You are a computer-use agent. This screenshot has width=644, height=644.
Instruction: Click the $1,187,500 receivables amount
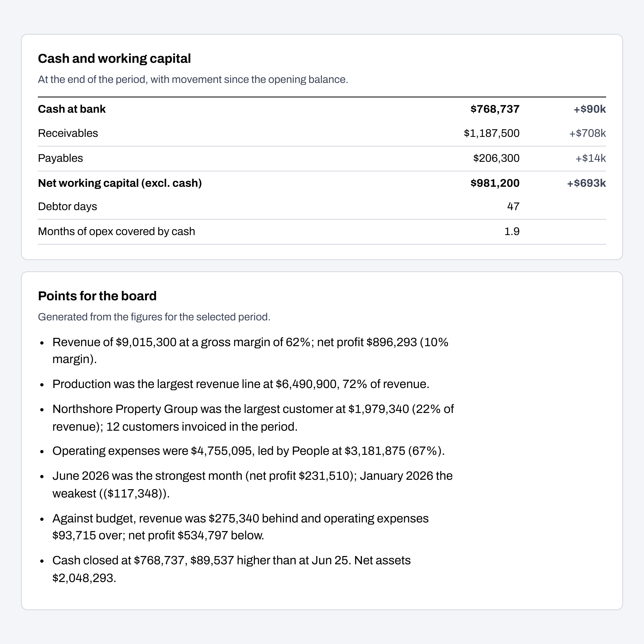pyautogui.click(x=491, y=133)
